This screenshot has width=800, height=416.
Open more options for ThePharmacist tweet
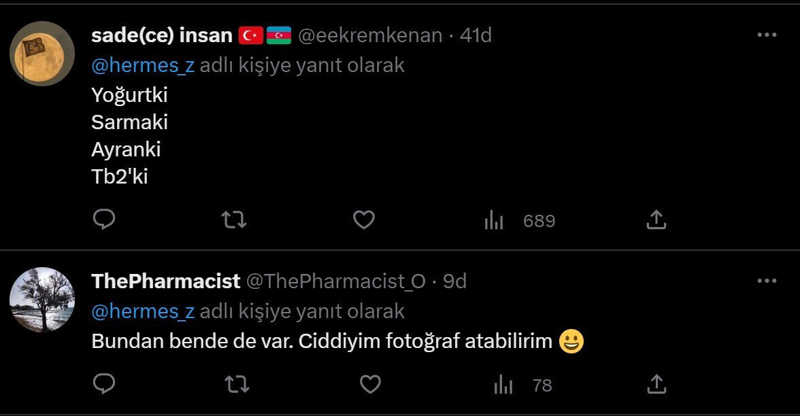[767, 281]
